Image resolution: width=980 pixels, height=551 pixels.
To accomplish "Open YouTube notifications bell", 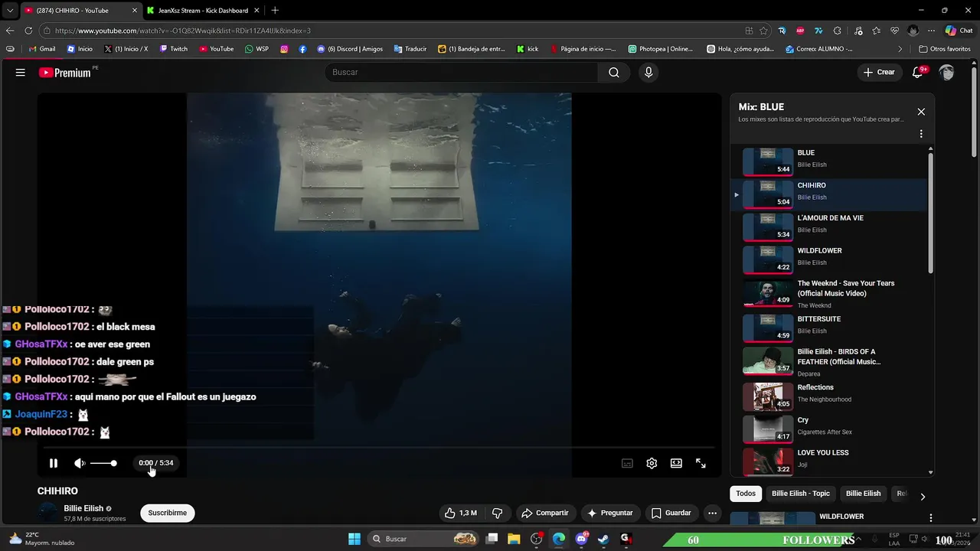I will tap(918, 73).
